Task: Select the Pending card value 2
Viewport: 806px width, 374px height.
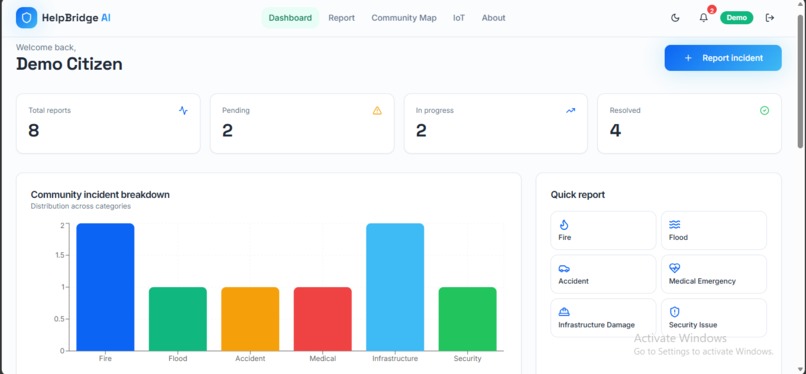Action: [227, 130]
